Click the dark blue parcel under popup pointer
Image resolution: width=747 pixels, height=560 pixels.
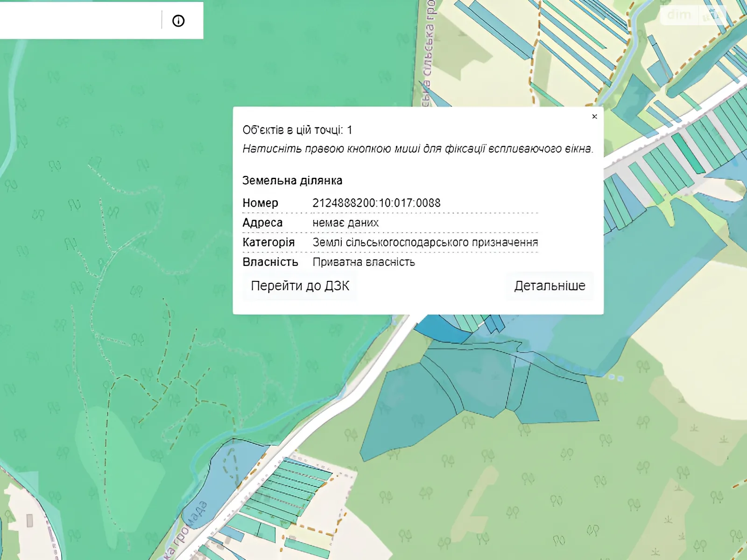(x=439, y=329)
